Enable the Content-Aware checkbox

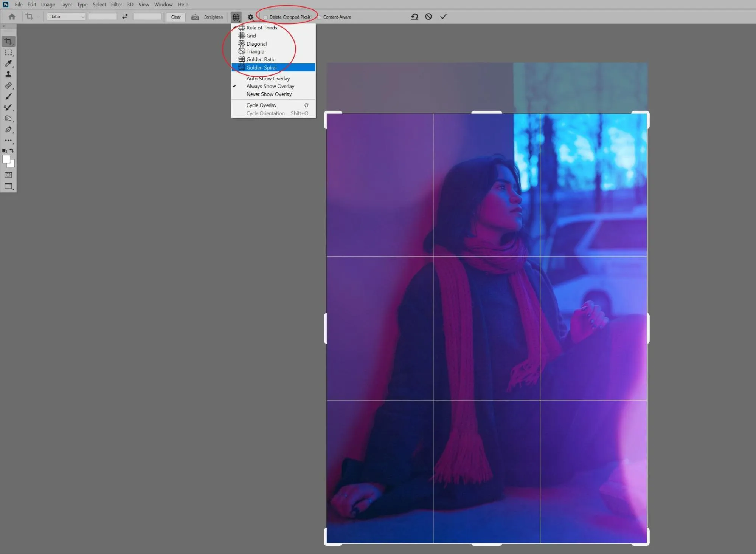click(319, 17)
